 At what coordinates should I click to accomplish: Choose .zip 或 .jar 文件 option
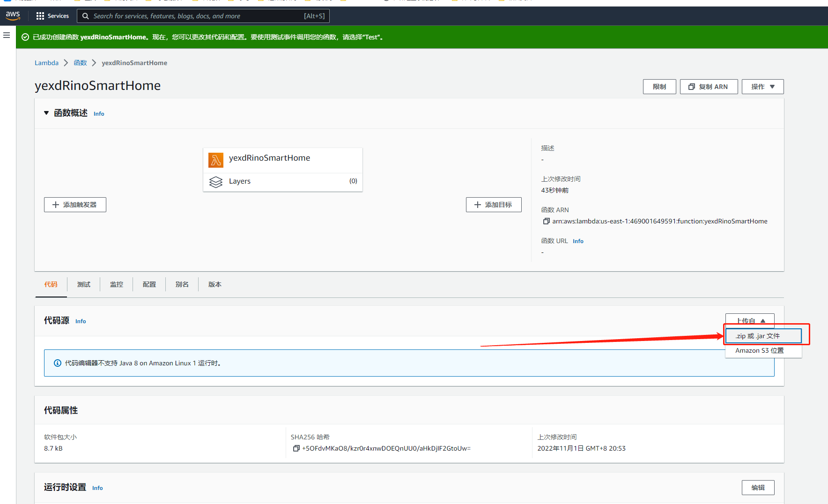tap(763, 336)
